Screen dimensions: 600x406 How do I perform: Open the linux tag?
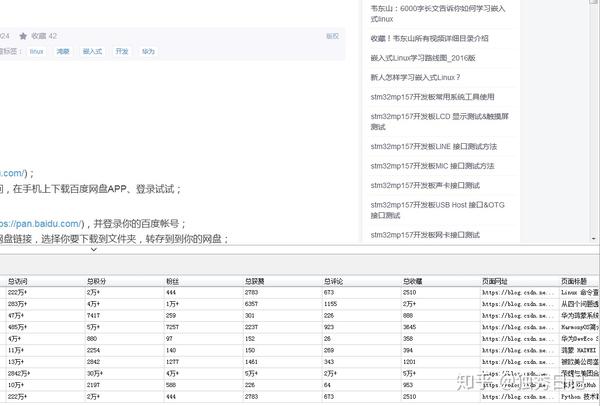[37, 51]
